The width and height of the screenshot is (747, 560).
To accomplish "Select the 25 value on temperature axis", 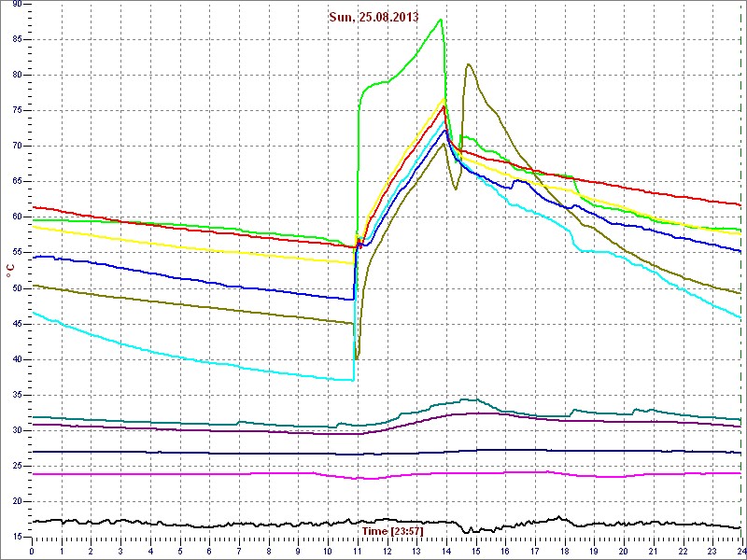I will tap(17, 466).
